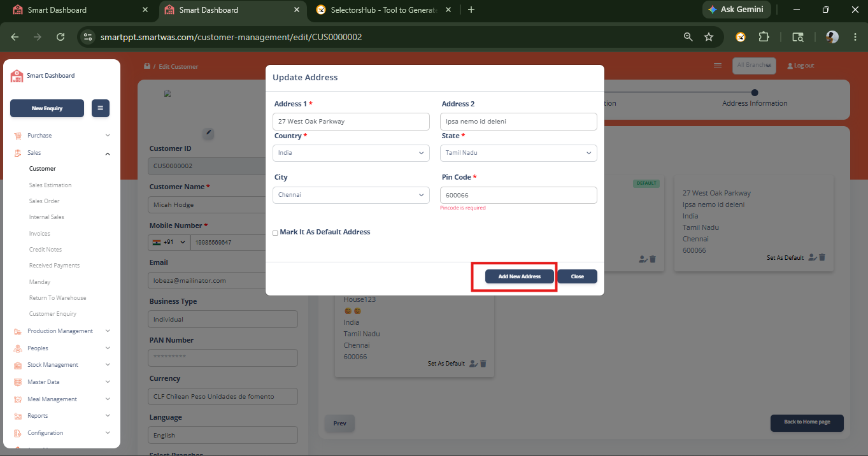The width and height of the screenshot is (868, 456).
Task: Click the Reports icon in sidebar
Action: point(17,416)
